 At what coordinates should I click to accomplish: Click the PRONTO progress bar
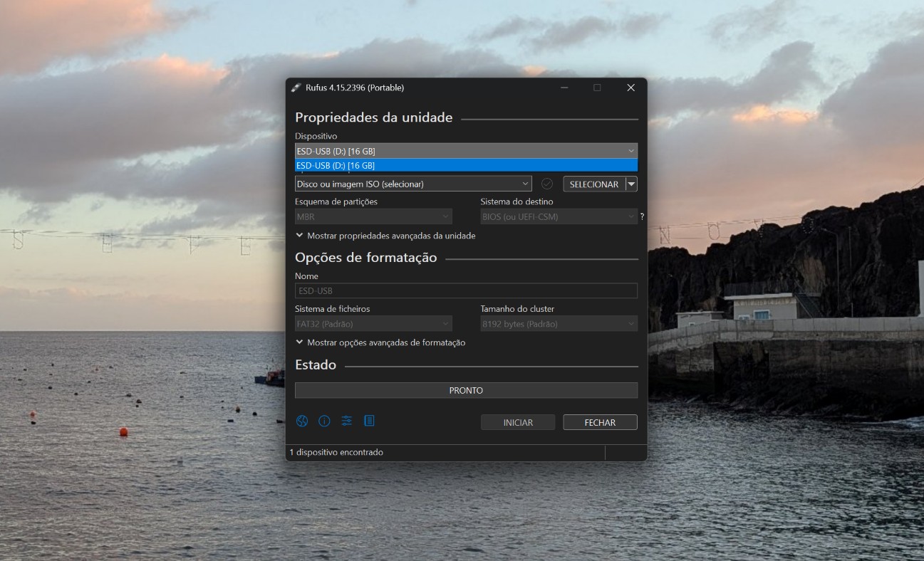pos(466,390)
